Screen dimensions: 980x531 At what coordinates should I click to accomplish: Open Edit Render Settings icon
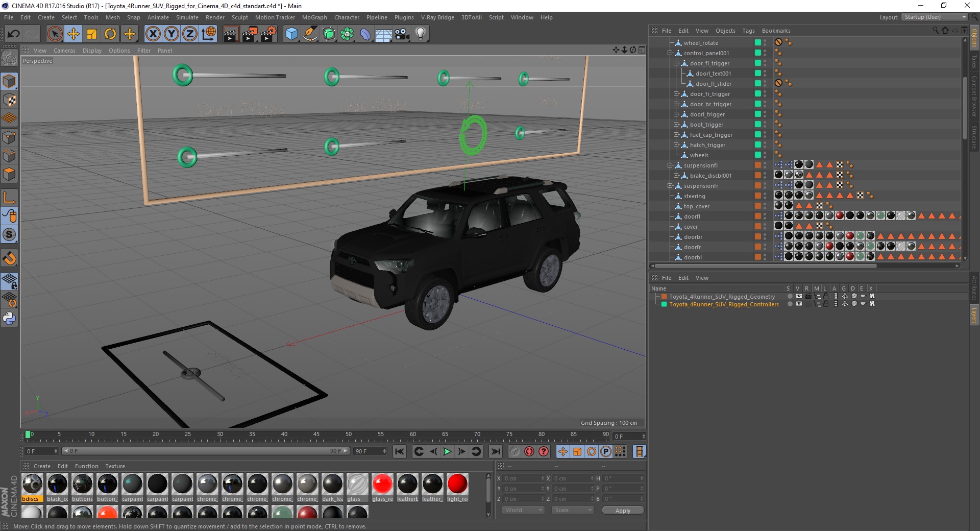click(268, 34)
